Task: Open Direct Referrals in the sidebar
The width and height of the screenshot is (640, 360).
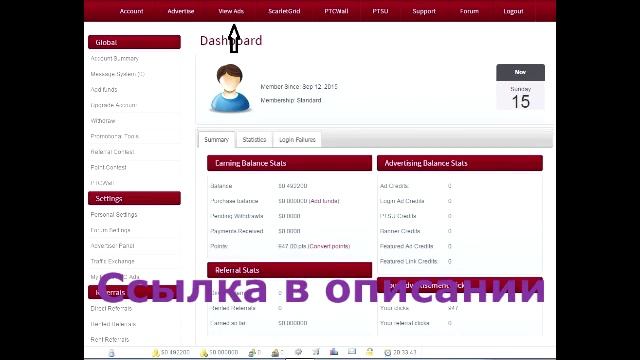Action: pos(111,309)
